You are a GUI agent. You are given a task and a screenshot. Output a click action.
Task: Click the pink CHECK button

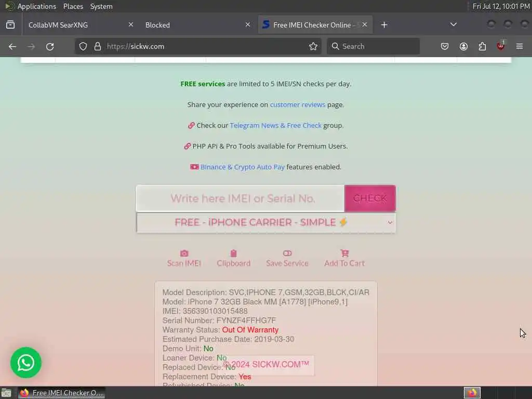click(x=370, y=198)
